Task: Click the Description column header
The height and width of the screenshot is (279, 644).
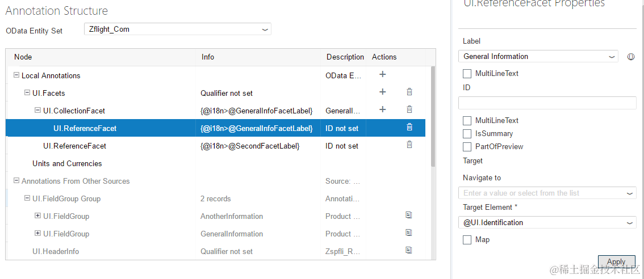Action: coord(345,57)
